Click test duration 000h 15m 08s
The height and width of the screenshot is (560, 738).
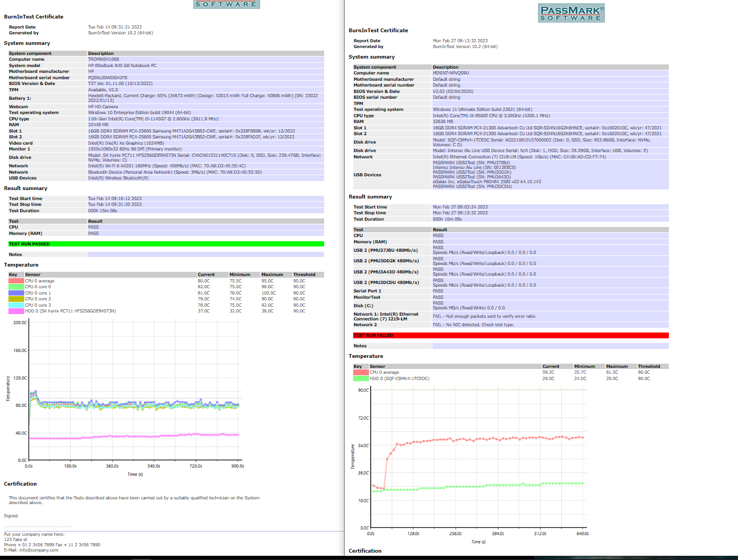[x=102, y=211]
